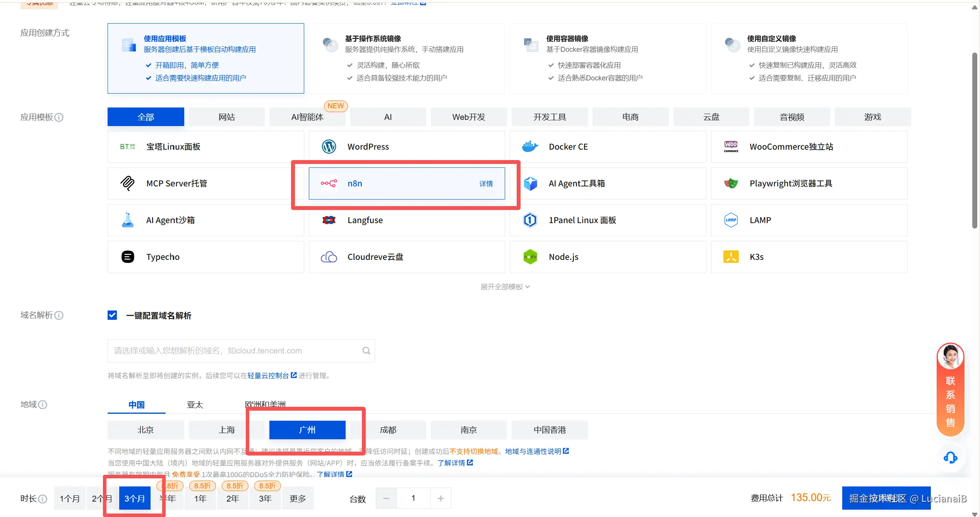Uncheck 一键配置域名解析 checkbox
980x517 pixels.
click(112, 316)
